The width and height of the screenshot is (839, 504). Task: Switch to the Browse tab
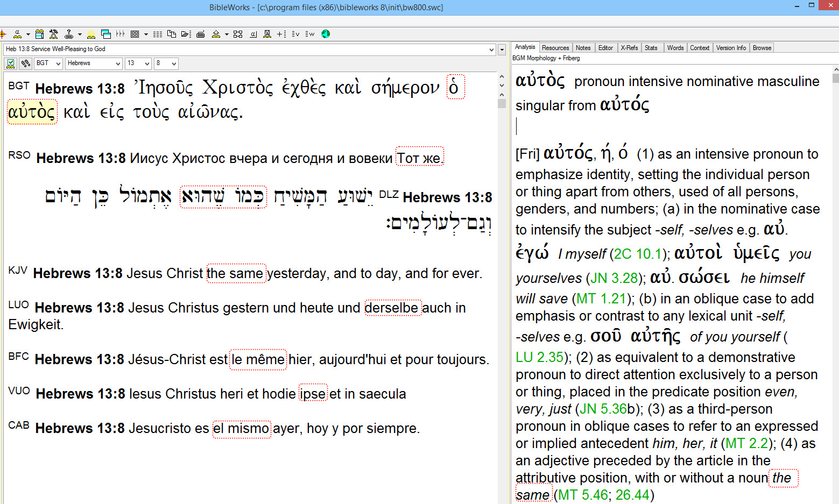tap(762, 48)
